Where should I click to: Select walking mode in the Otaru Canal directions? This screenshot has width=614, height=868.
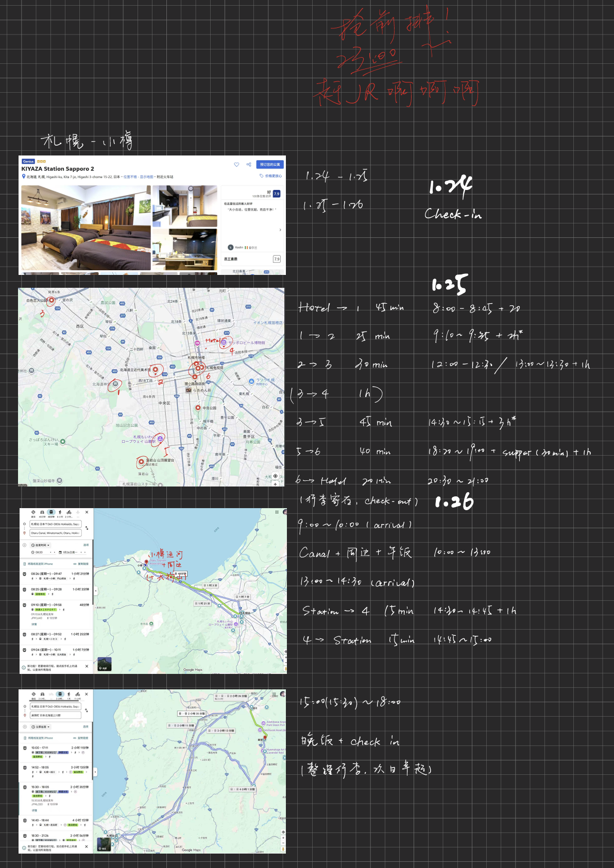point(60,512)
